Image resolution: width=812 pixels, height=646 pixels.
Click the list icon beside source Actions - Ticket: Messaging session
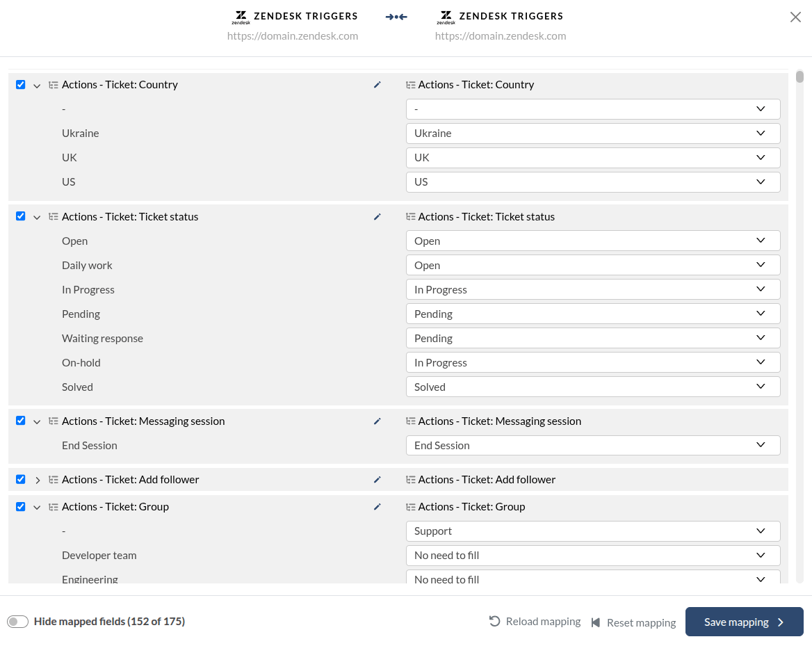[x=54, y=421]
